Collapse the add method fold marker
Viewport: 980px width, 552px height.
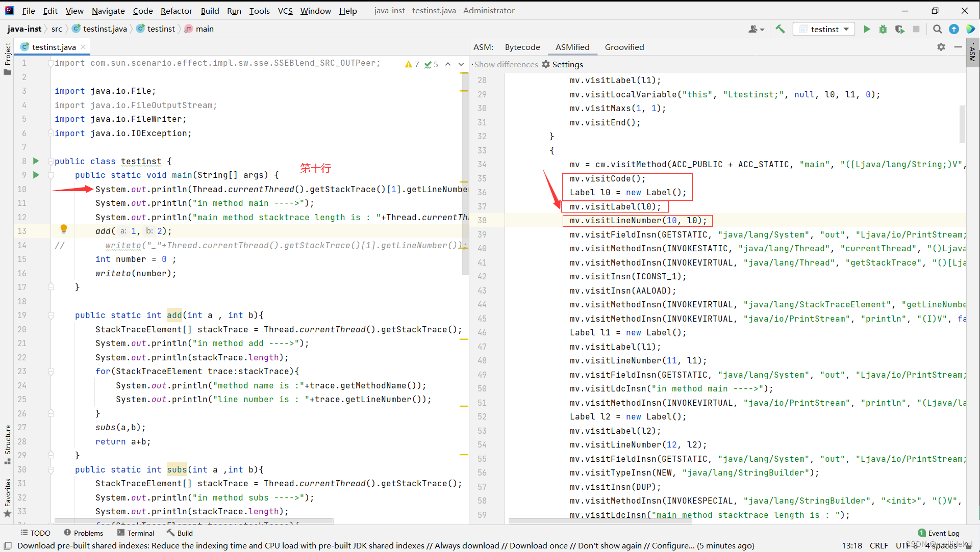tap(51, 316)
